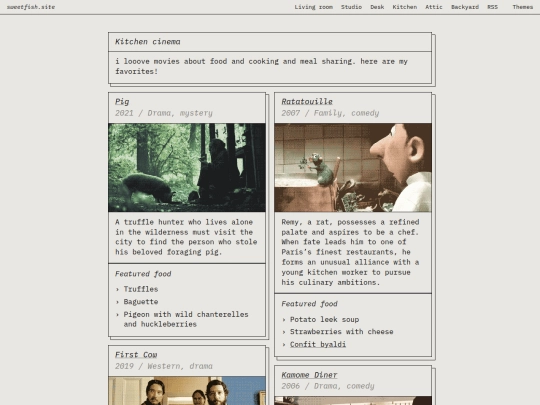Screen dimensions: 540x405
Task: Click the Pig forest scene image
Action: coord(187,167)
